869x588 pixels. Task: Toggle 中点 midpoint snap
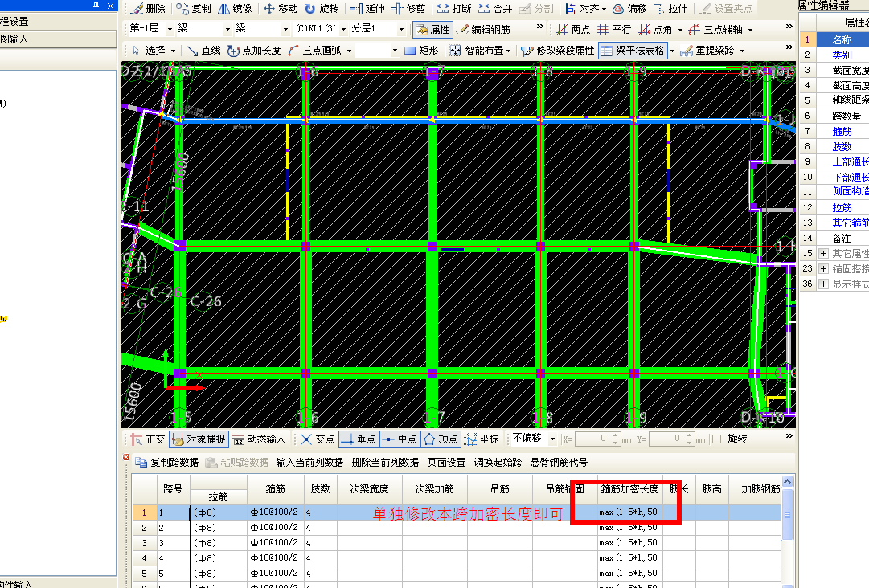(x=400, y=439)
